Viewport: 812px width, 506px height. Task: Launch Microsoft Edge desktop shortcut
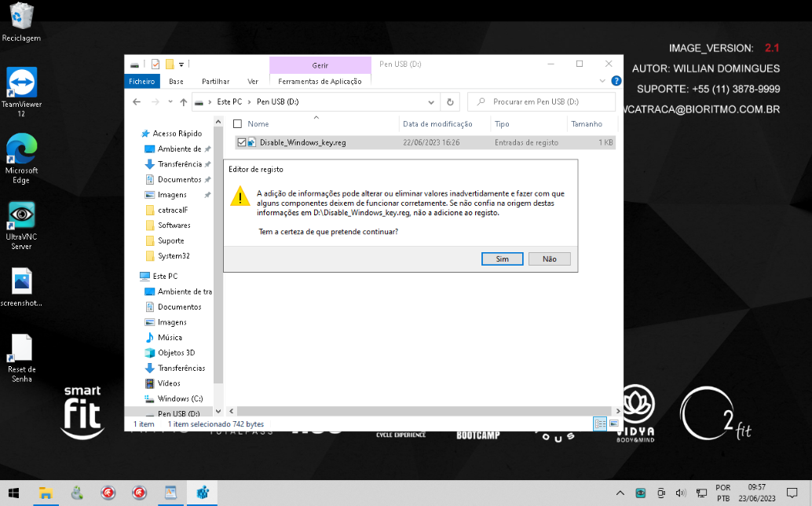[x=21, y=159]
